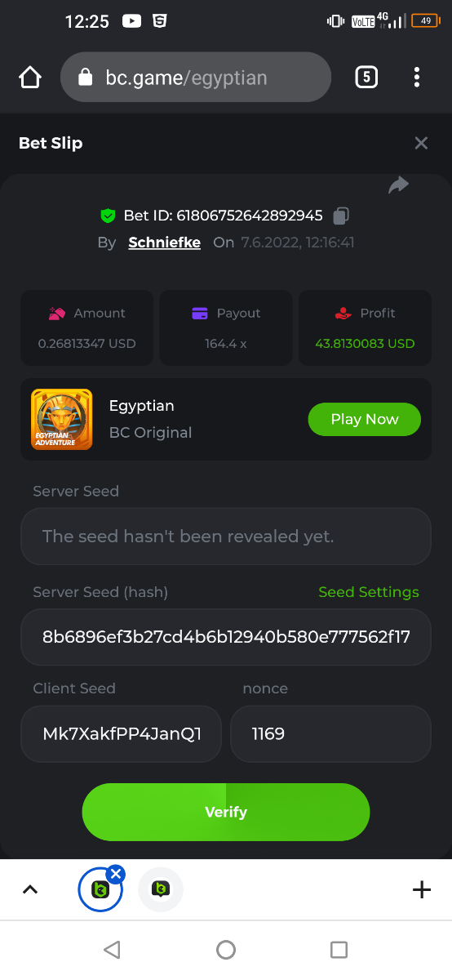Image resolution: width=452 pixels, height=980 pixels.
Task: Tap the browser home icon
Action: (30, 78)
